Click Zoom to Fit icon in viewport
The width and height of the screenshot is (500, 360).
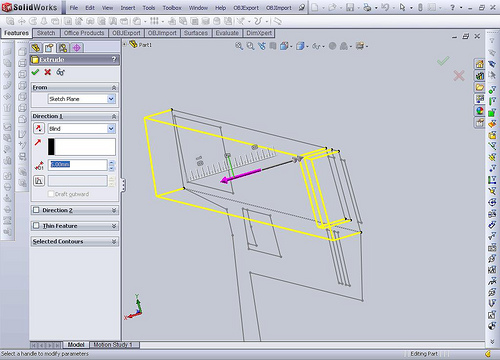click(x=239, y=46)
